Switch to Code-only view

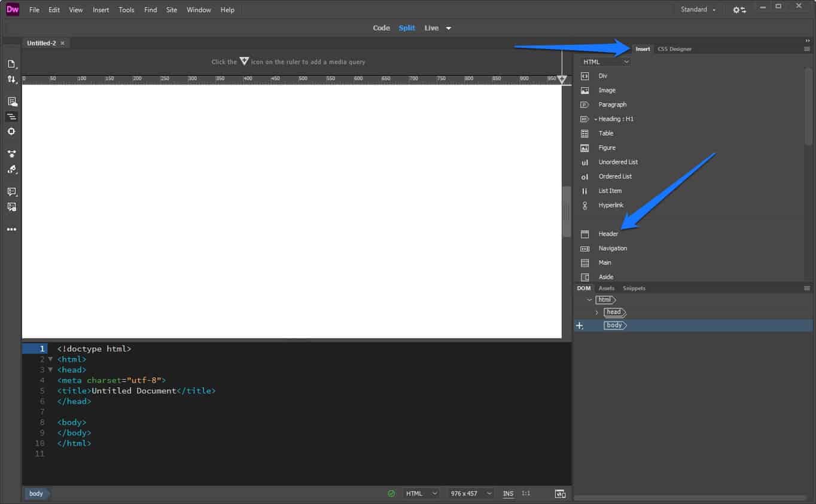click(x=381, y=28)
